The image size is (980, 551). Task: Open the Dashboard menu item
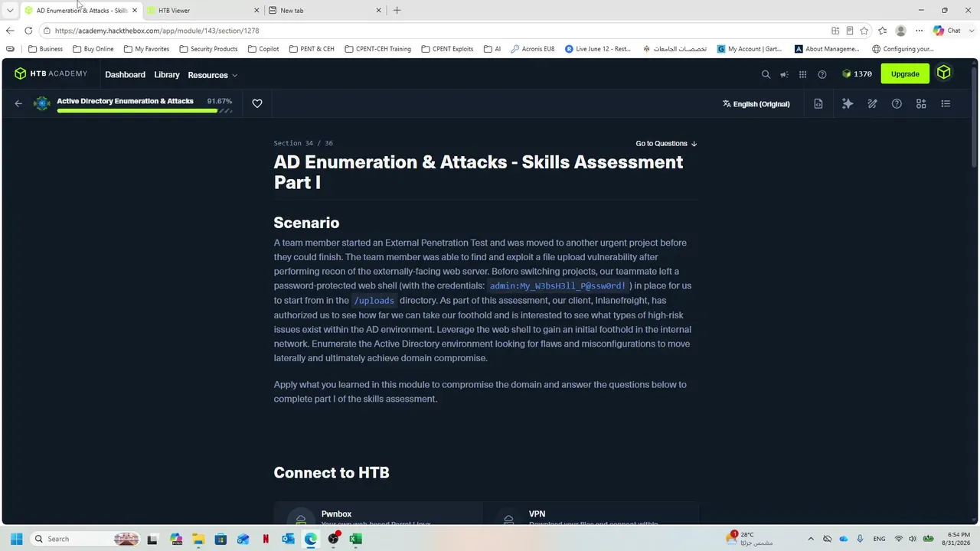pyautogui.click(x=125, y=74)
